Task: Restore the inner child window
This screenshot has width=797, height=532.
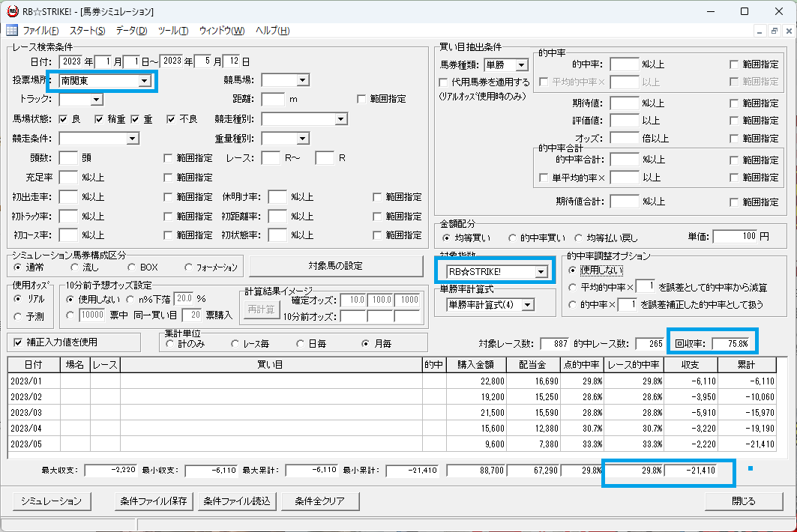Action: [x=774, y=31]
